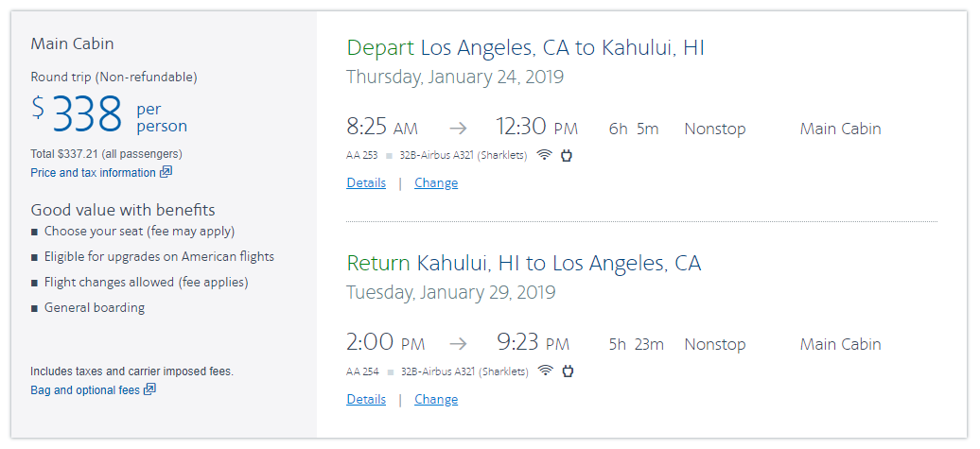
Task: View Details for the Kahului to Los Angeles return
Action: pyautogui.click(x=366, y=399)
